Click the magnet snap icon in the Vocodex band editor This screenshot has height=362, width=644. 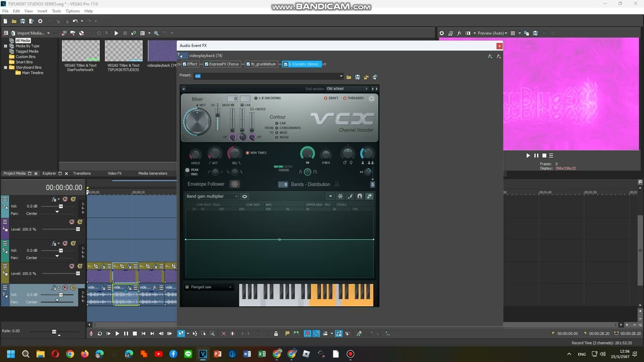359,196
